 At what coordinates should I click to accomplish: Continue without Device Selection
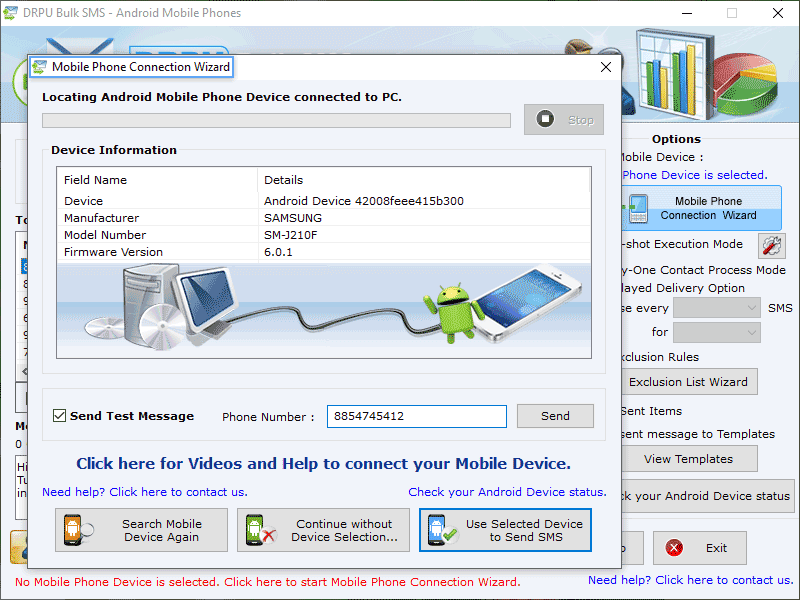(x=323, y=530)
